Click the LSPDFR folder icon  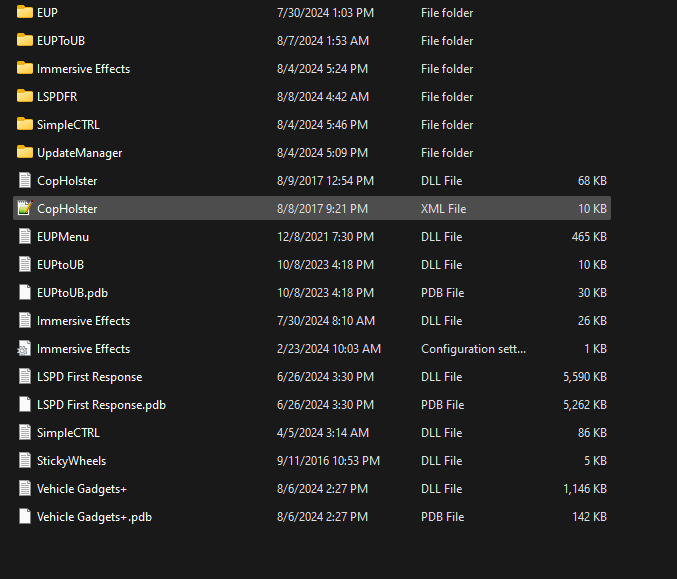click(25, 97)
